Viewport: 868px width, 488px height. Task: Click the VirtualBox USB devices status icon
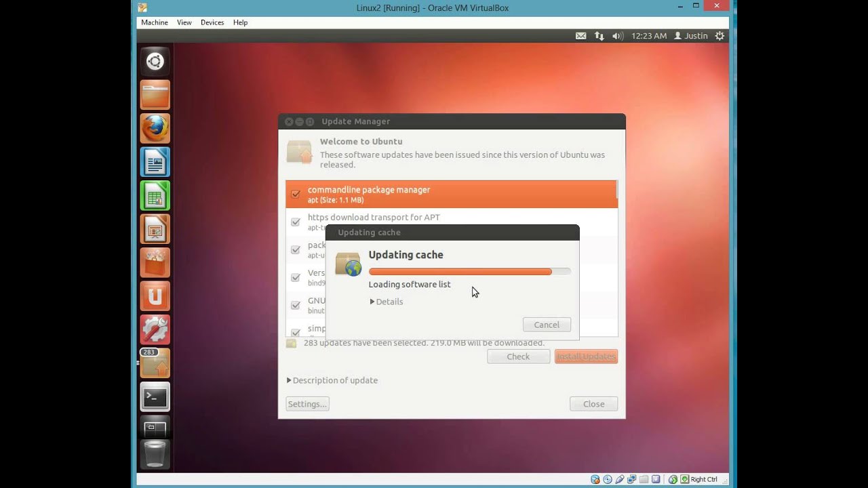tap(619, 479)
